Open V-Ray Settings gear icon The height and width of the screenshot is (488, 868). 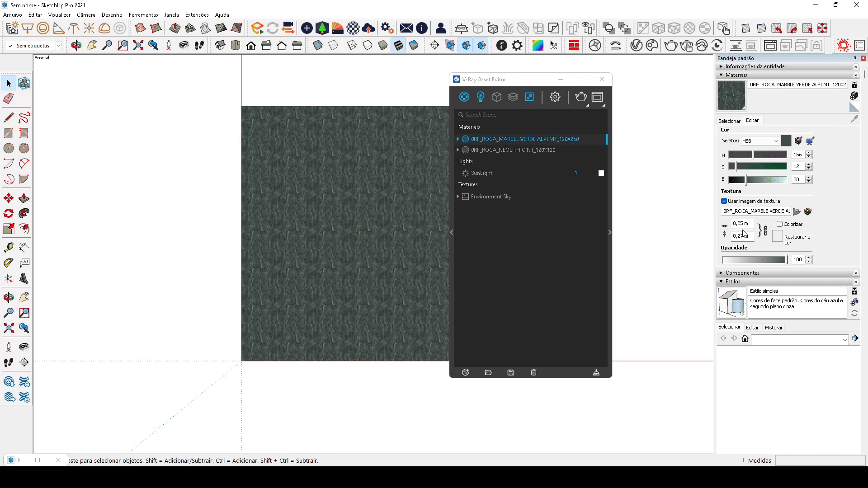(555, 97)
